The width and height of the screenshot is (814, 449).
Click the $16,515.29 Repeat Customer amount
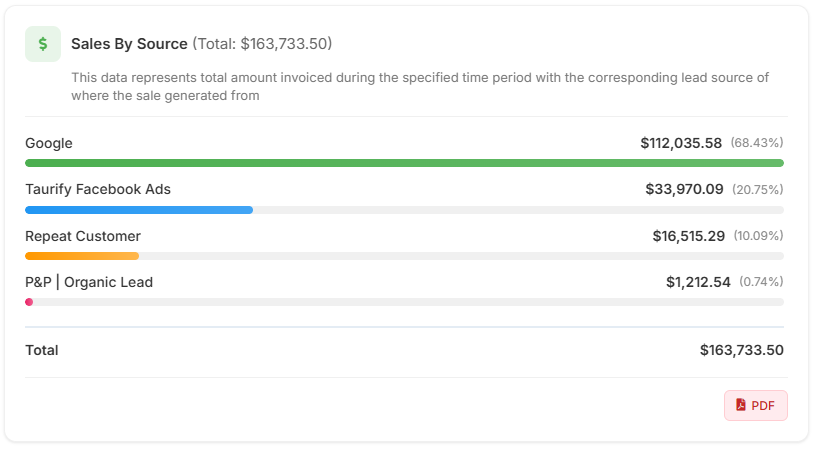[x=688, y=236]
